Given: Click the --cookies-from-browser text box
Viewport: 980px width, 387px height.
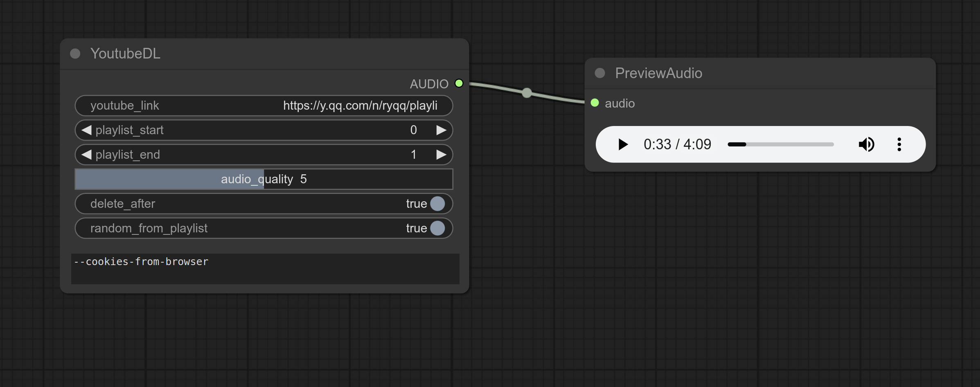Looking at the screenshot, I should [265, 269].
